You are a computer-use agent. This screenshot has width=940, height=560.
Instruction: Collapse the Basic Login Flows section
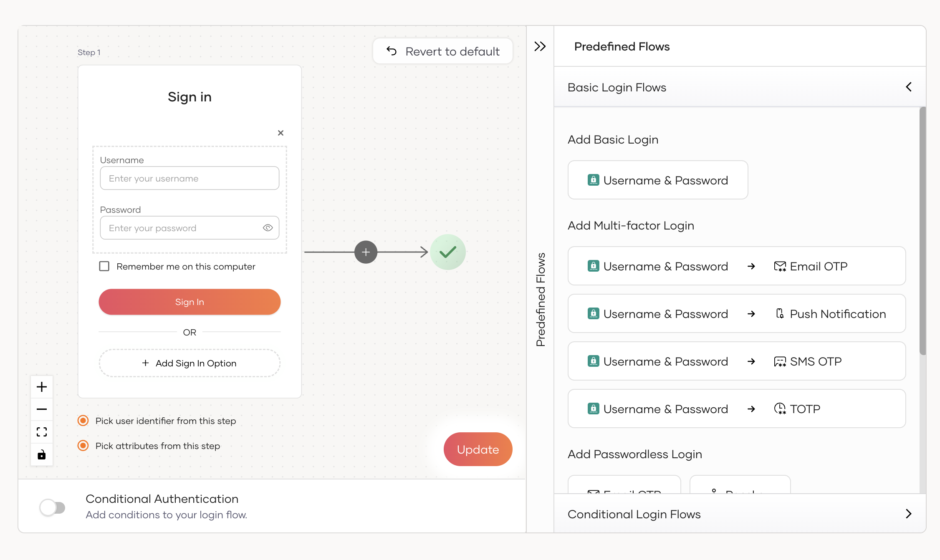909,87
